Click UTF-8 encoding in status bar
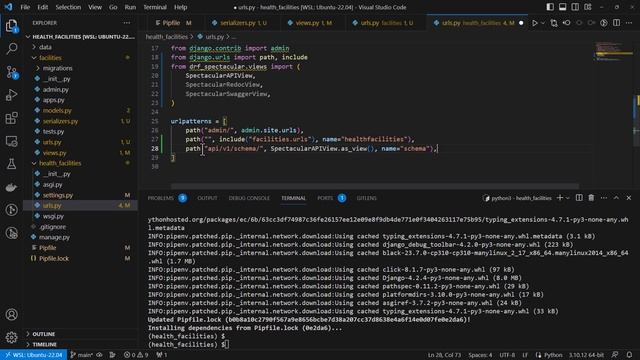This screenshot has width=640, height=360. pyautogui.click(x=507, y=355)
